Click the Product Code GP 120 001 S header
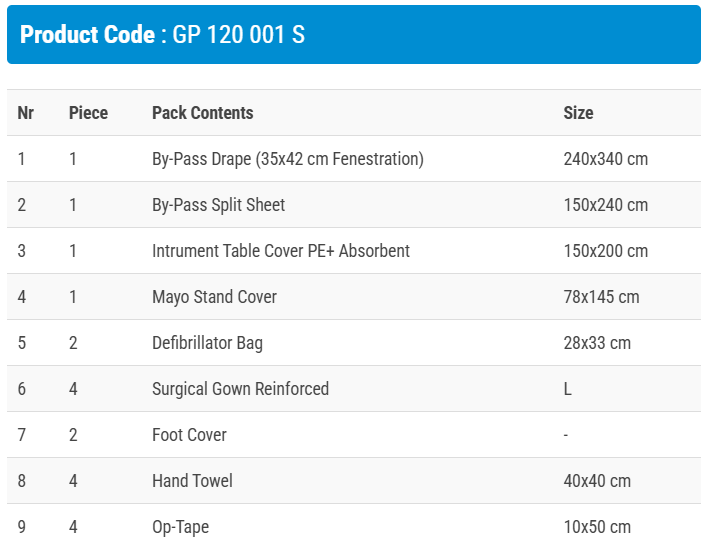 pyautogui.click(x=163, y=35)
